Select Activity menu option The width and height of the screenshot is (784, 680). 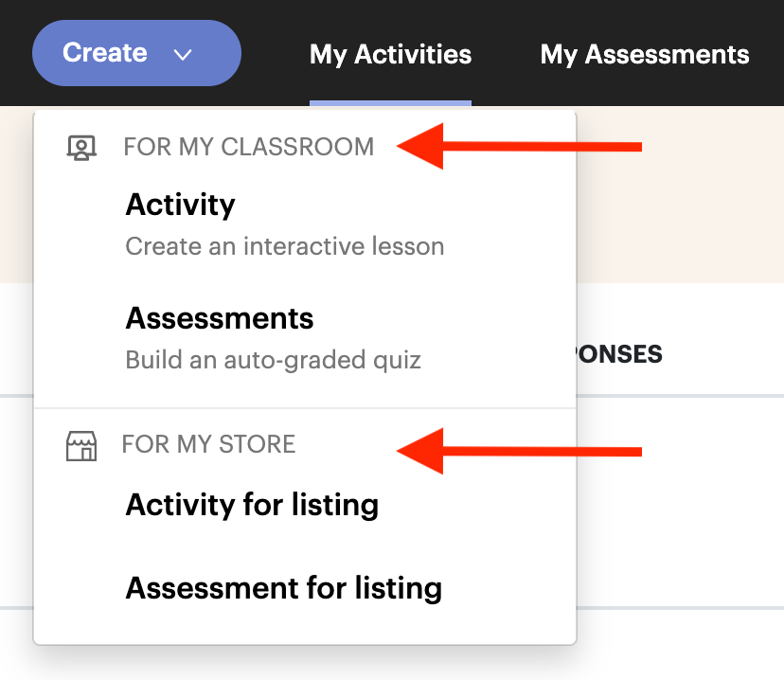(x=181, y=205)
